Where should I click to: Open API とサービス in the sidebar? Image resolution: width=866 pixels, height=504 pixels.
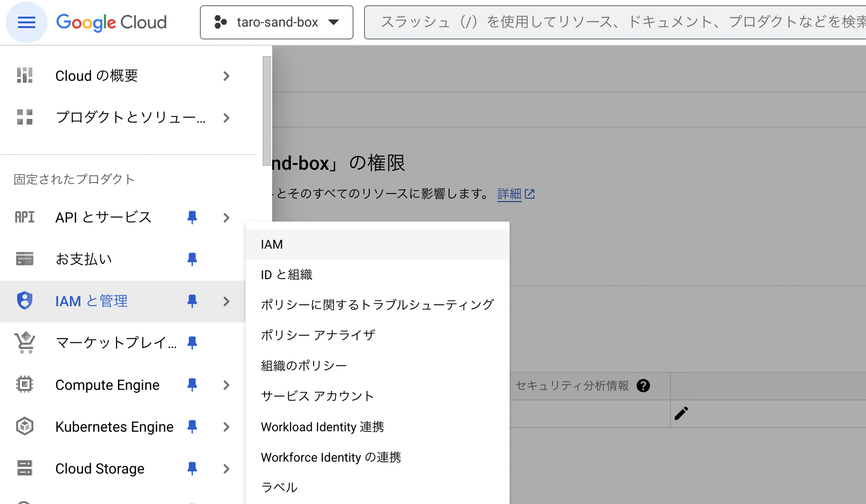[x=103, y=217]
